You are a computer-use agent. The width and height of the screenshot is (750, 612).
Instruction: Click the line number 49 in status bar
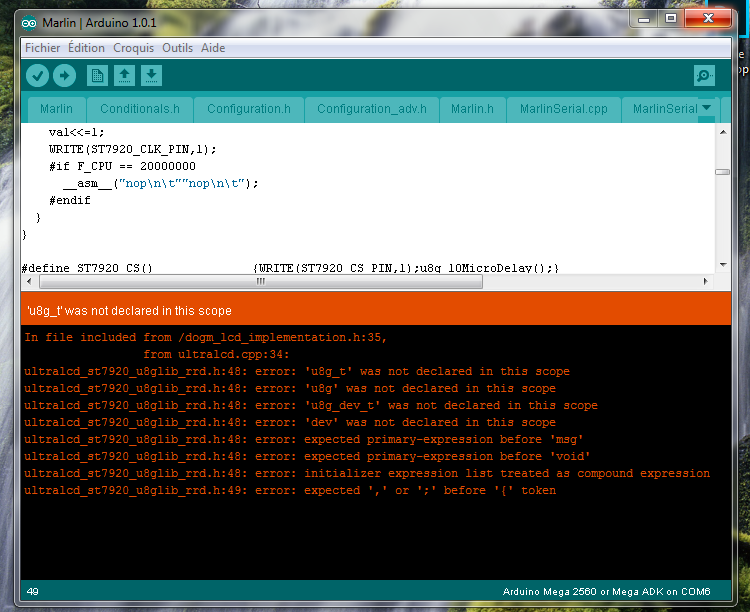[x=33, y=592]
